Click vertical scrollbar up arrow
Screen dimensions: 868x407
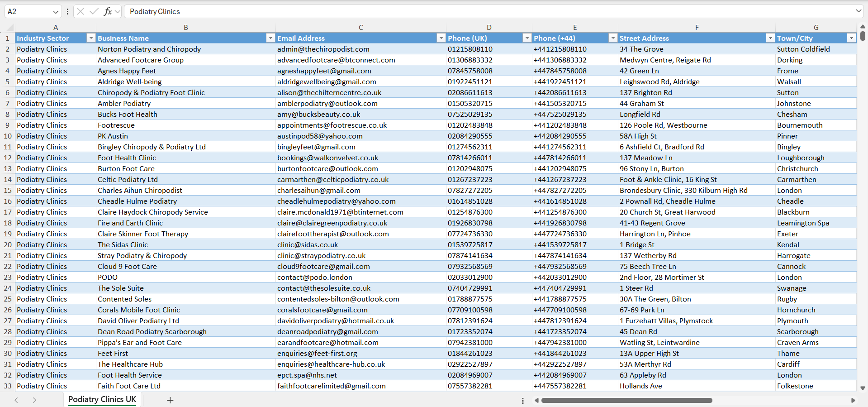pyautogui.click(x=863, y=27)
